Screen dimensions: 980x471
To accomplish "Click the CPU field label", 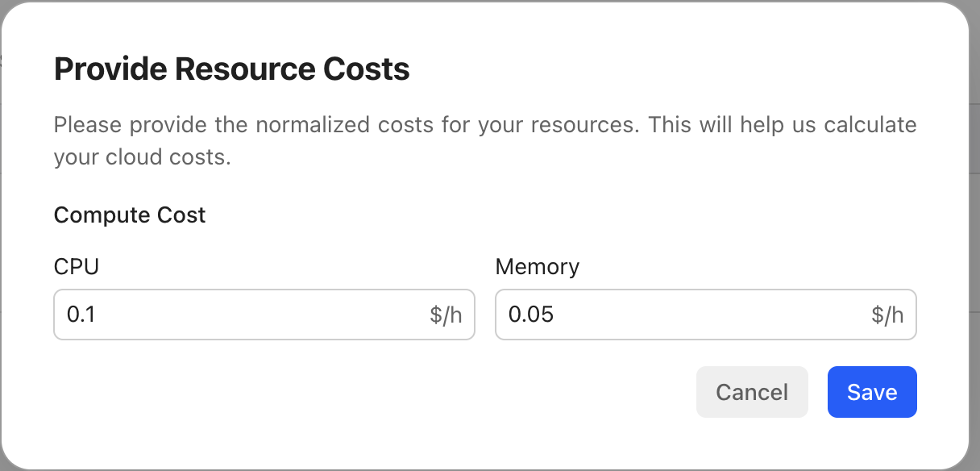I will pyautogui.click(x=76, y=266).
